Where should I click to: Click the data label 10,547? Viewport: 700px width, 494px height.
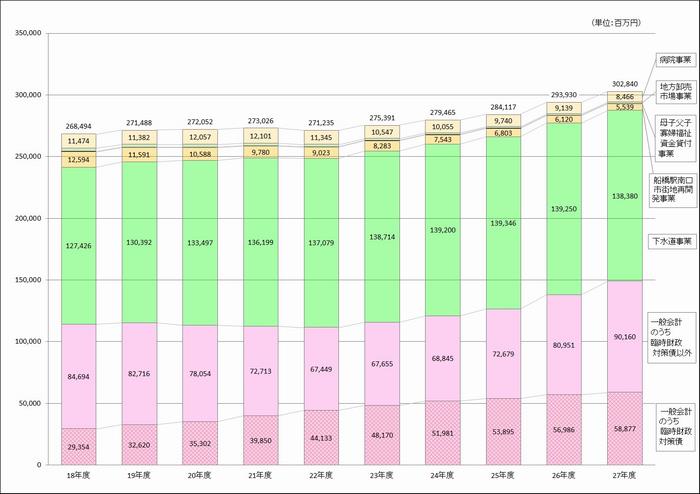click(x=382, y=132)
